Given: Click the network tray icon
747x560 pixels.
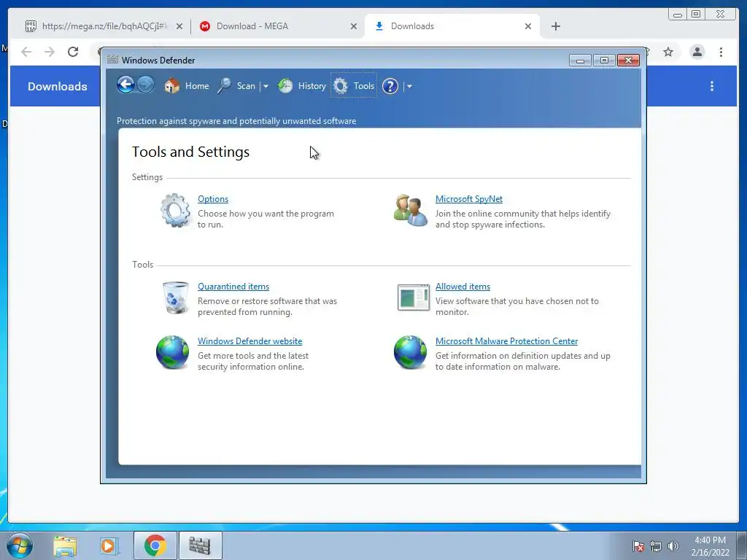Looking at the screenshot, I should pos(656,546).
